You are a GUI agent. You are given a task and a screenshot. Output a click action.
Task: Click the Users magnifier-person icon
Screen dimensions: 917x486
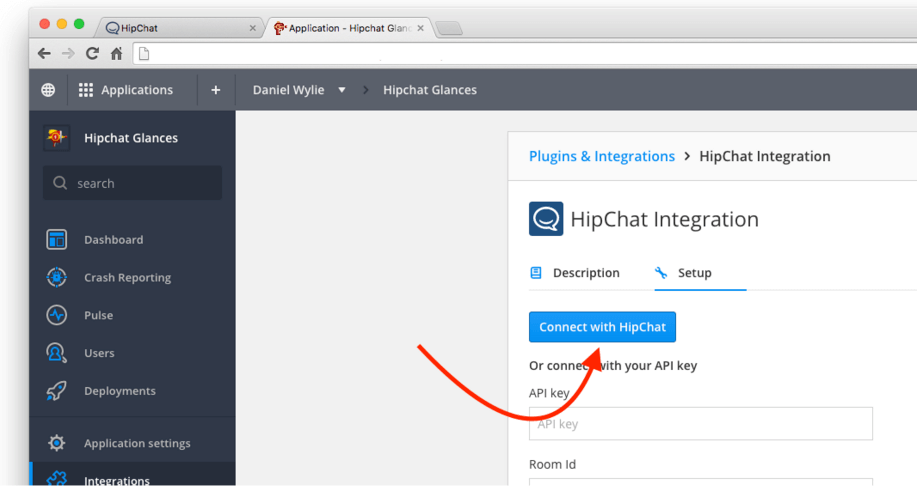point(57,353)
